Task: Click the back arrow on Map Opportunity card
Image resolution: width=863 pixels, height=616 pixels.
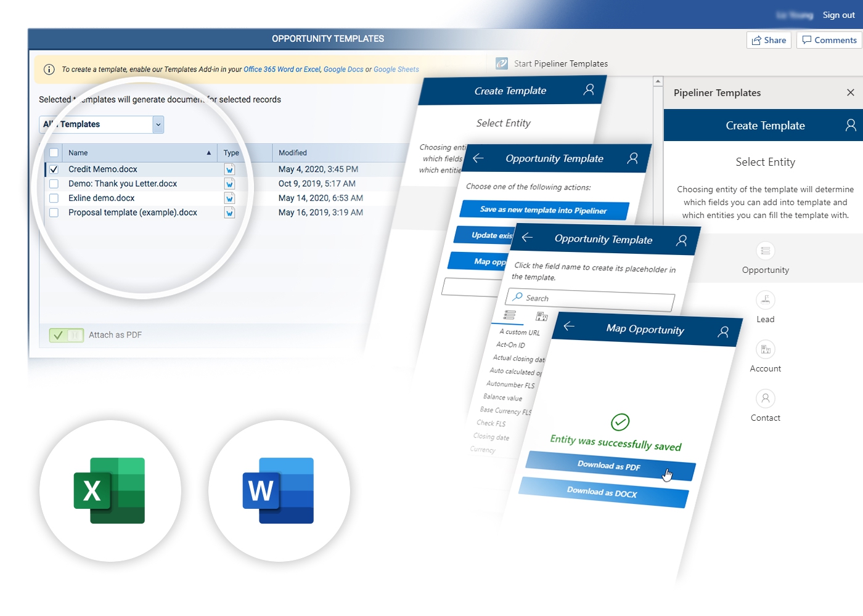Action: click(569, 326)
